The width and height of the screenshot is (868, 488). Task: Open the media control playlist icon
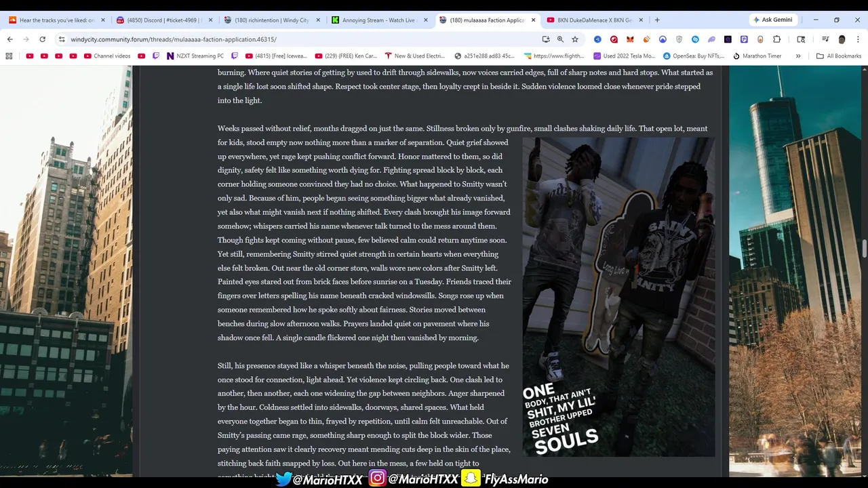pyautogui.click(x=825, y=39)
